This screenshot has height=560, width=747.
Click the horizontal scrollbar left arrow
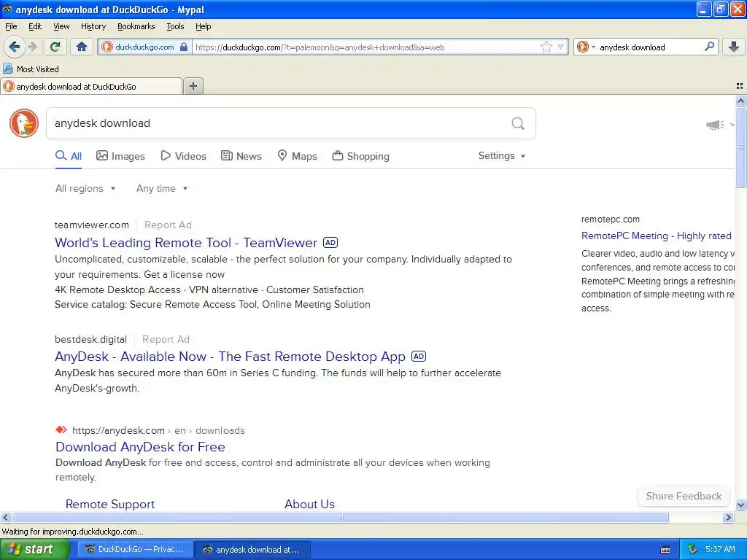tap(5, 517)
